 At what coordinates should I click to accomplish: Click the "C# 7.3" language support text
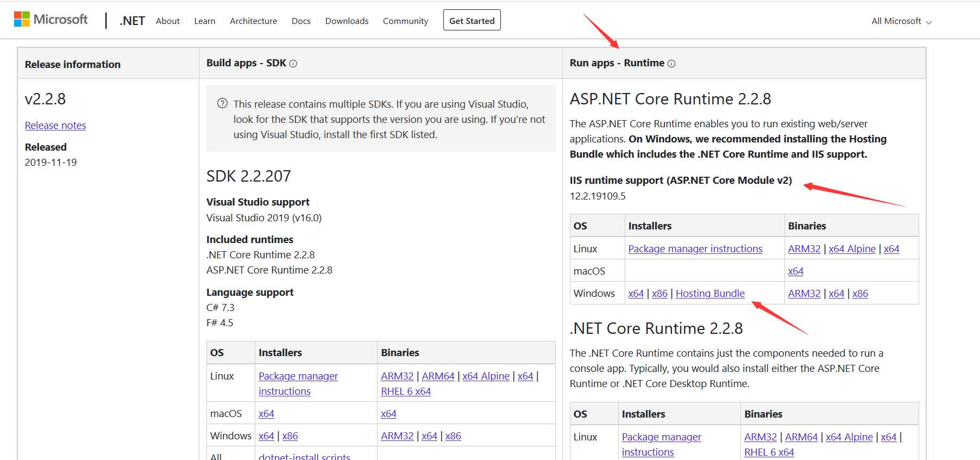(221, 307)
